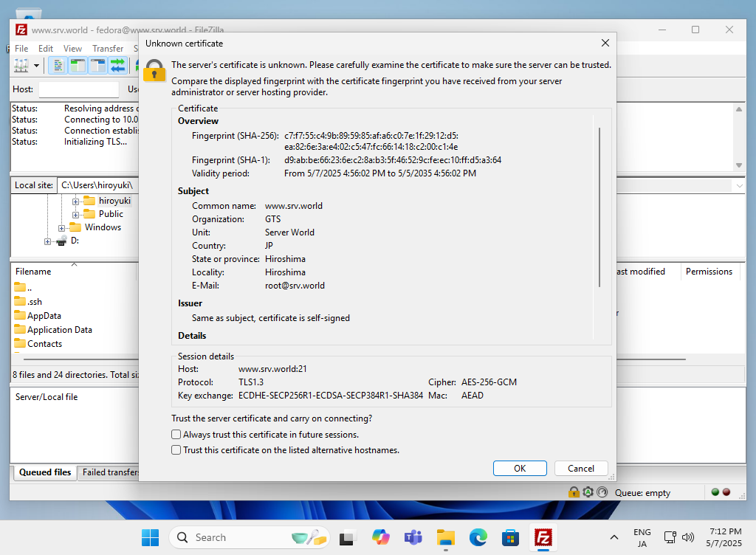This screenshot has width=756, height=555.
Task: Select the hiroyuki folder icon in tree
Action: pyautogui.click(x=89, y=201)
